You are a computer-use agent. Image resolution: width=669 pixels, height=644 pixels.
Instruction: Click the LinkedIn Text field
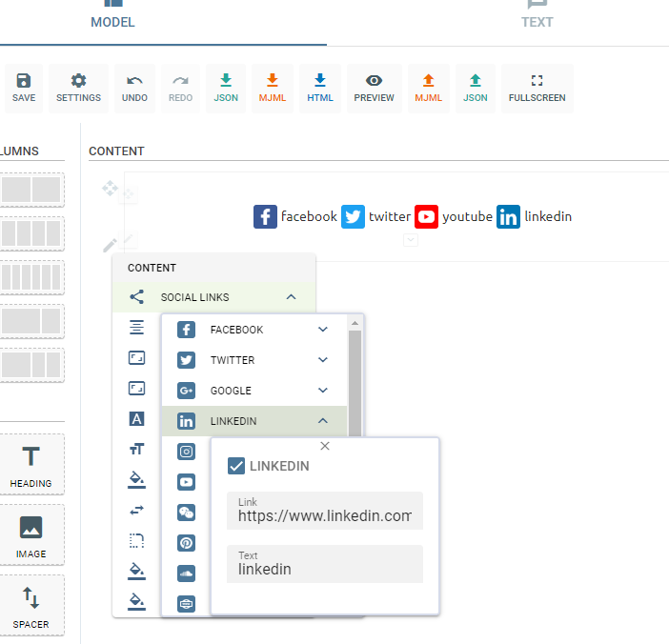(325, 564)
